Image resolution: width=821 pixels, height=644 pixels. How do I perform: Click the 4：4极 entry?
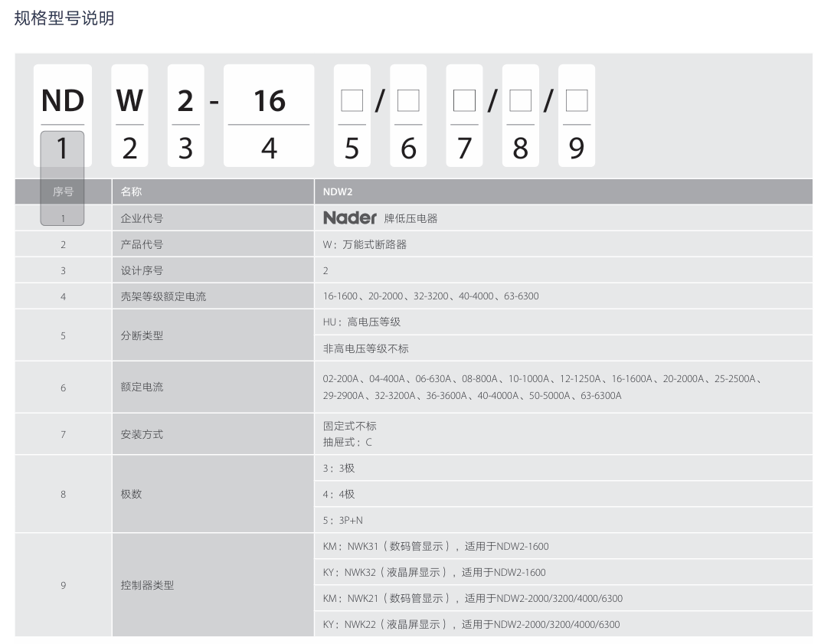point(339,494)
